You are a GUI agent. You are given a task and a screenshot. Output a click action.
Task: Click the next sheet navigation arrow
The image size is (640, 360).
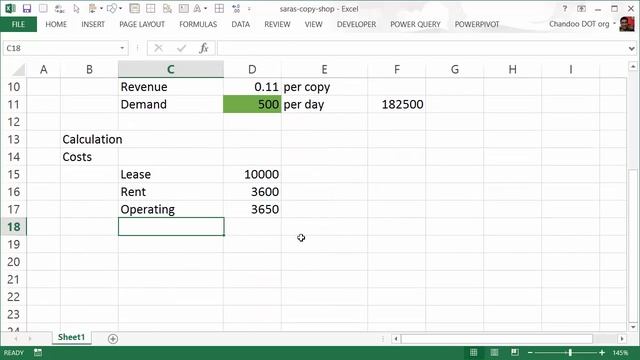(30, 338)
